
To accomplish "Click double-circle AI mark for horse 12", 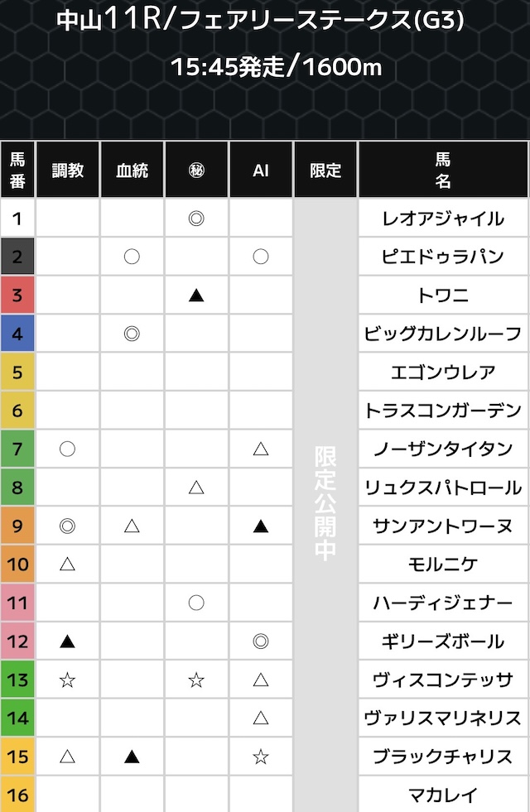I will tap(261, 641).
